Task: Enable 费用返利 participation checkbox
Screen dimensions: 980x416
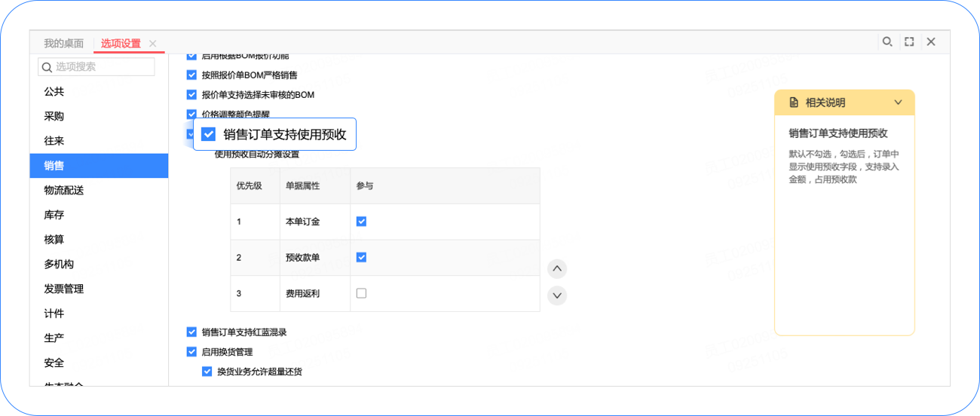Action: tap(361, 293)
